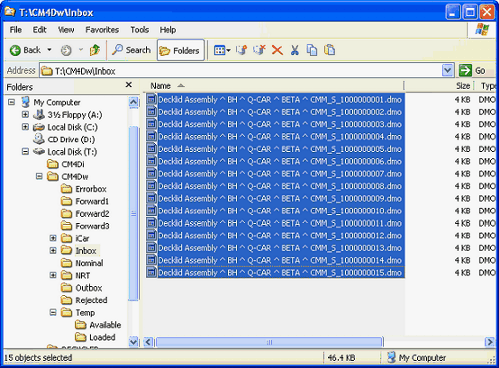Click the Up folder toolbar icon
The width and height of the screenshot is (499, 368).
[x=95, y=50]
